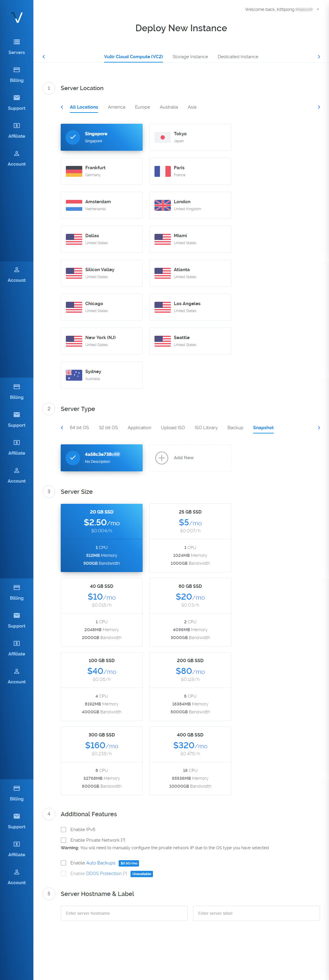Viewport: 329px width, 980px height.
Task: Open the Upload ISO tab
Action: coord(173,428)
